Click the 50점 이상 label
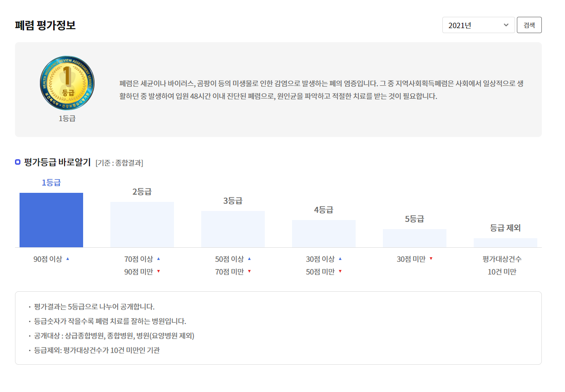Viewport: 565px width, 392px height. click(x=229, y=259)
